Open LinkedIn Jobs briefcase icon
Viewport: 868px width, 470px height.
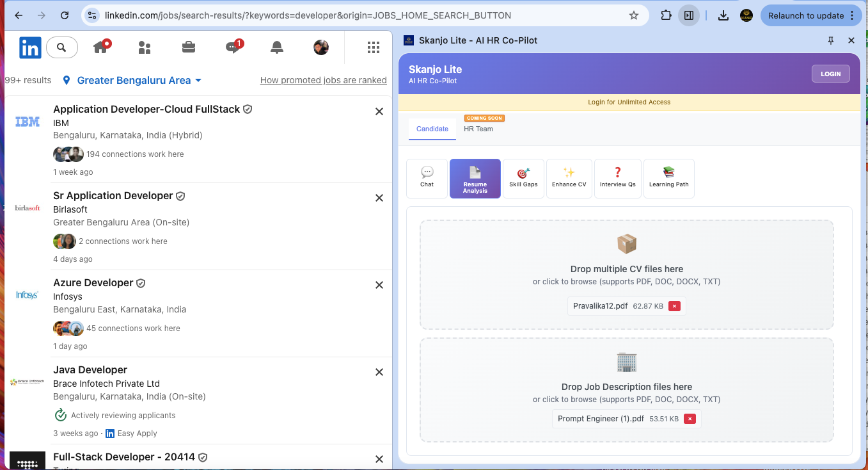[189, 47]
